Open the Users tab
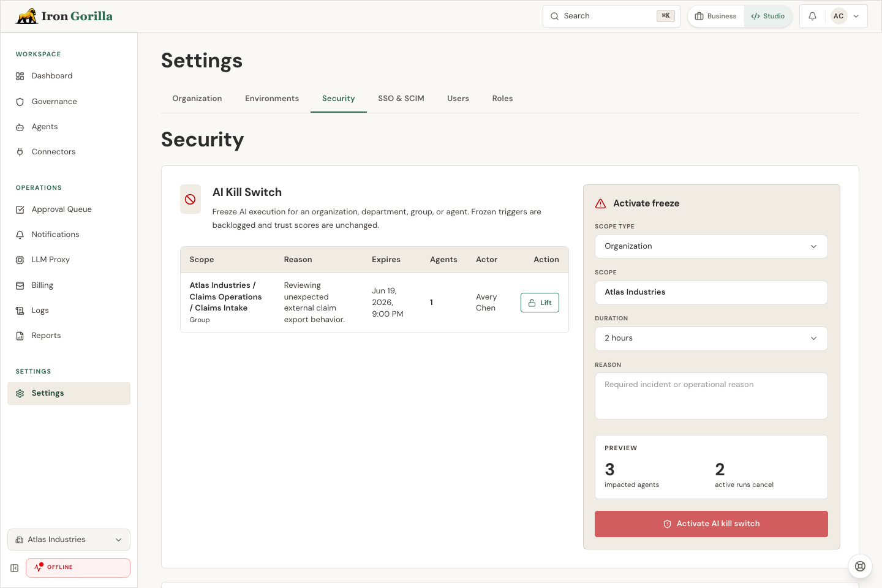The image size is (882, 588). click(x=458, y=99)
